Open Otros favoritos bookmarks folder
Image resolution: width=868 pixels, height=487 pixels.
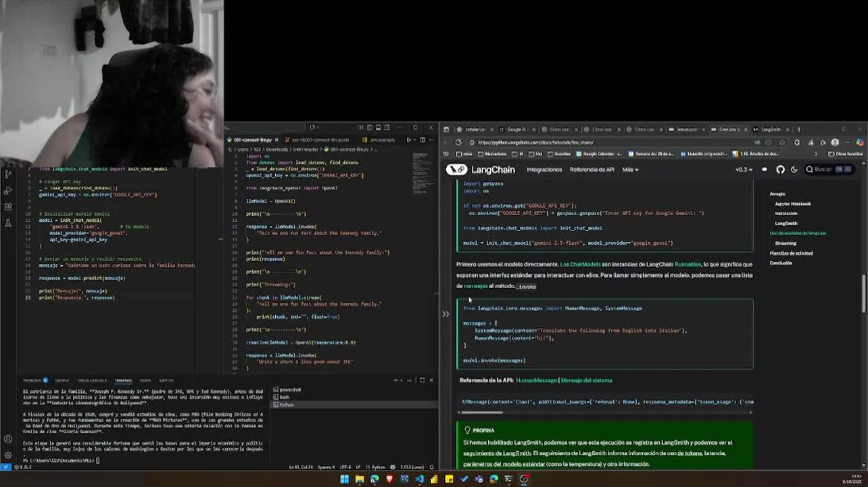[846, 154]
